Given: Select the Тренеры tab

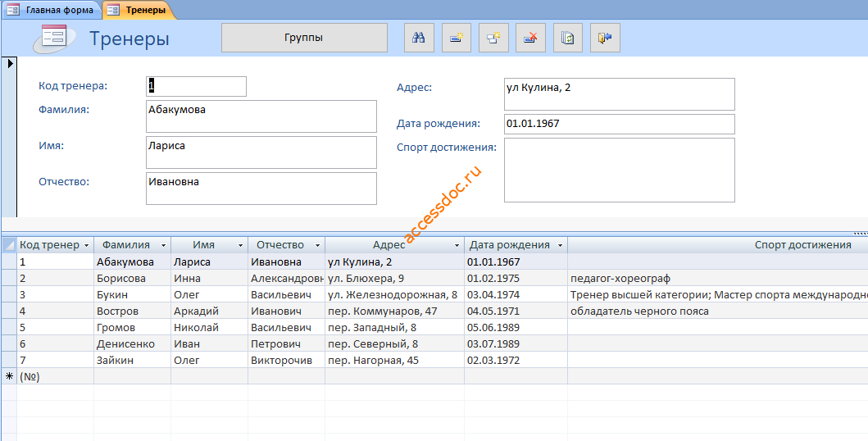Looking at the screenshot, I should 139,10.
